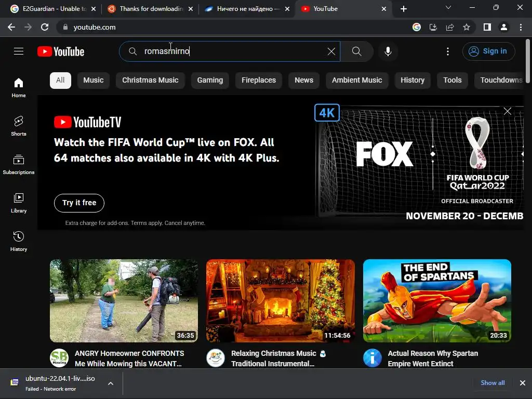Select the News filter chip
The width and height of the screenshot is (532, 399).
tap(303, 81)
